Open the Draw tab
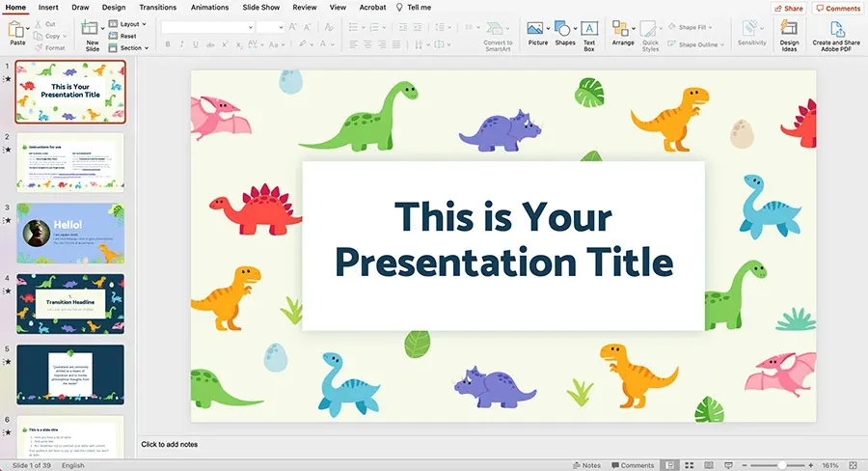868x471 pixels. click(80, 7)
